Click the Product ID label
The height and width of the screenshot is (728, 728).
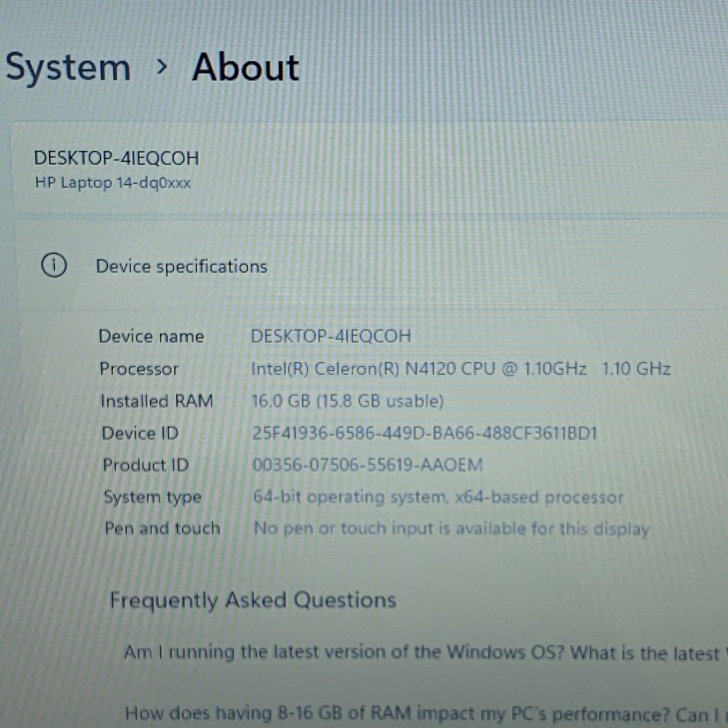[146, 465]
